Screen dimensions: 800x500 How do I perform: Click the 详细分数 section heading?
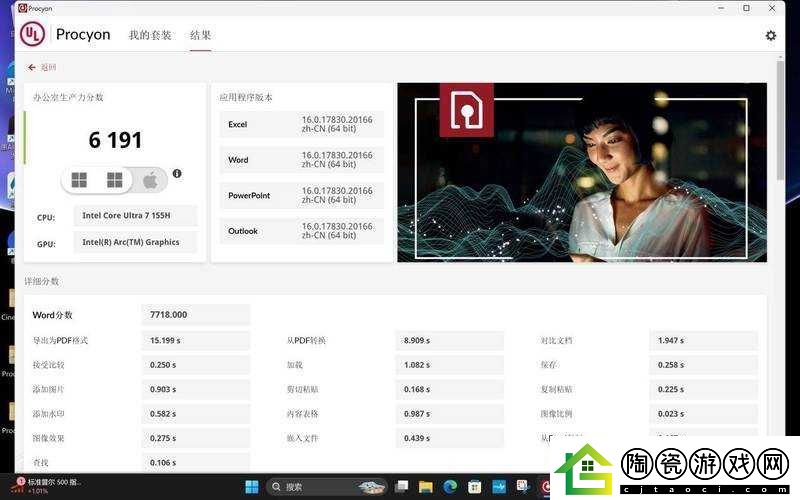tap(41, 281)
